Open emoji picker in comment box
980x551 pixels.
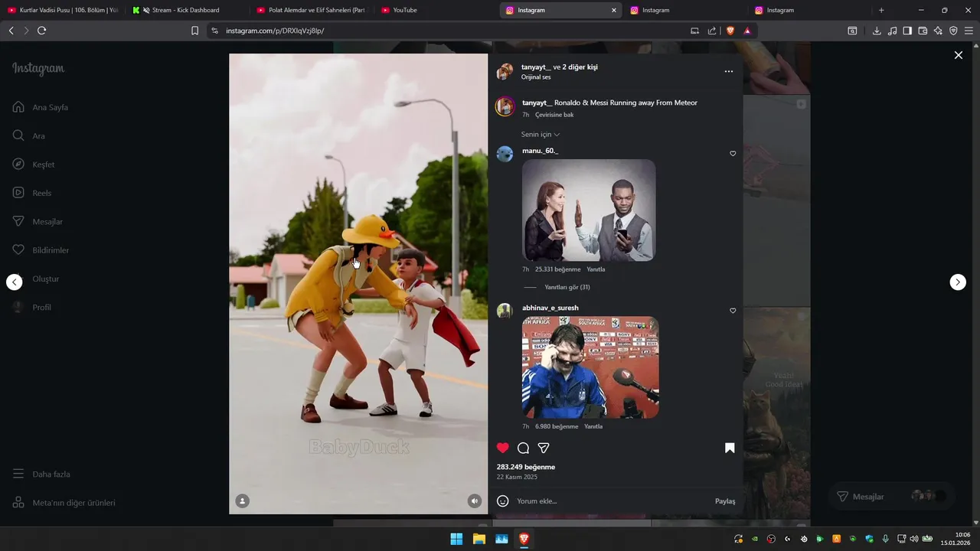pos(503,501)
